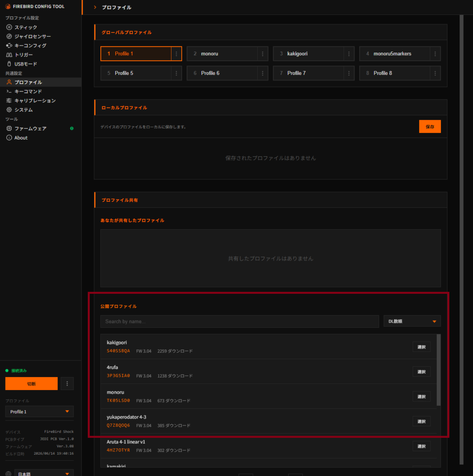Open connection options three-dot button
Image resolution: width=473 pixels, height=476 pixels.
click(x=67, y=383)
